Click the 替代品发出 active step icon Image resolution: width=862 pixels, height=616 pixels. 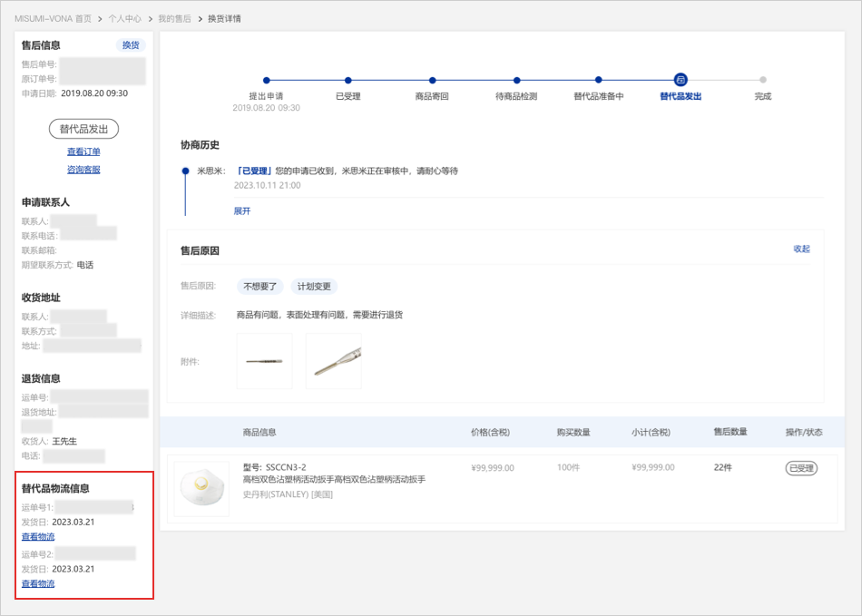(x=681, y=80)
